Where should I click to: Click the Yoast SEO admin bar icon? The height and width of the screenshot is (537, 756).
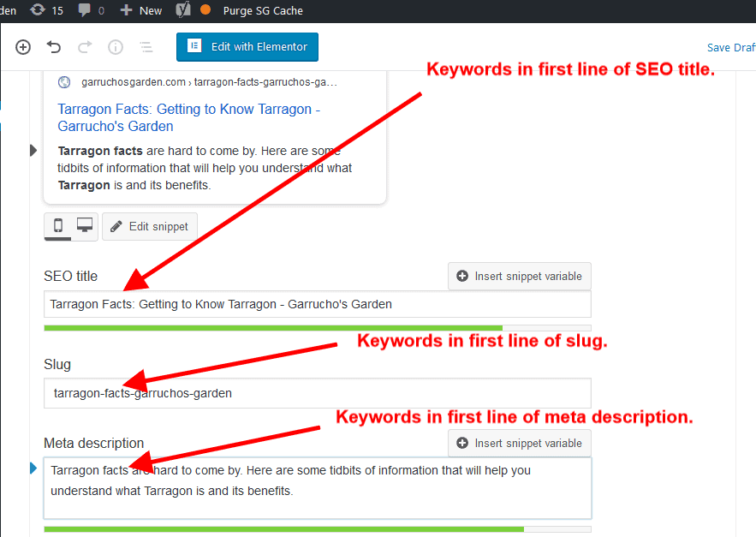183,10
